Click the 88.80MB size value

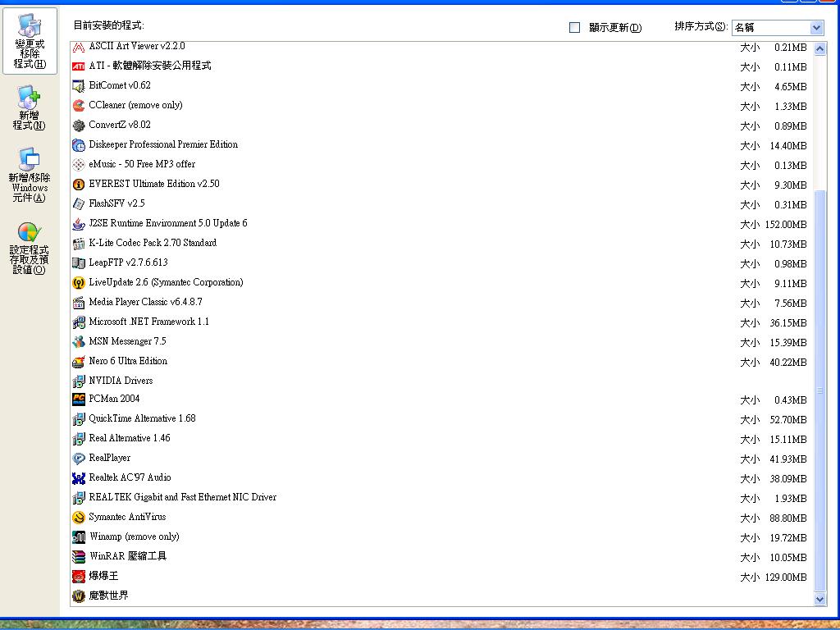[788, 518]
